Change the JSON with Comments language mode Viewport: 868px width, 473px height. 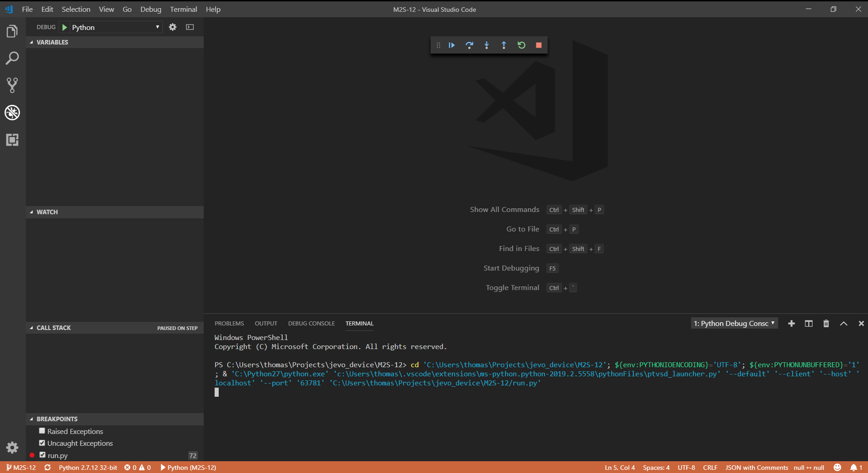click(756, 468)
